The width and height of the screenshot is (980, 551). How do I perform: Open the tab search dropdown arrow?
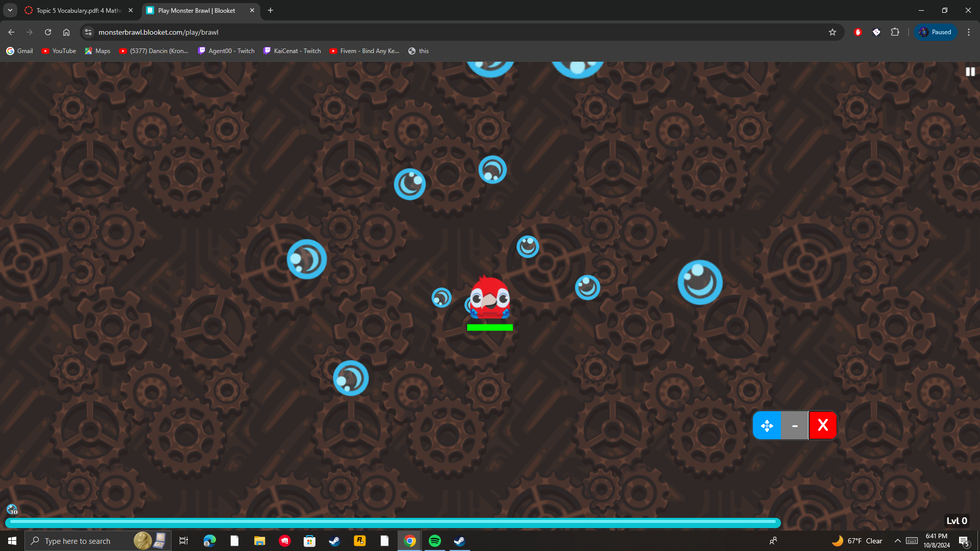pos(10,10)
